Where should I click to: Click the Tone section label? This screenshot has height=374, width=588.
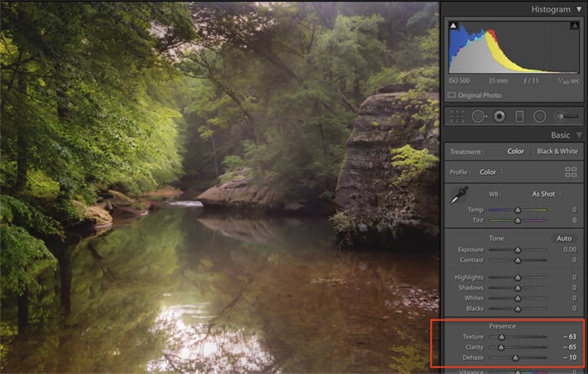click(496, 238)
